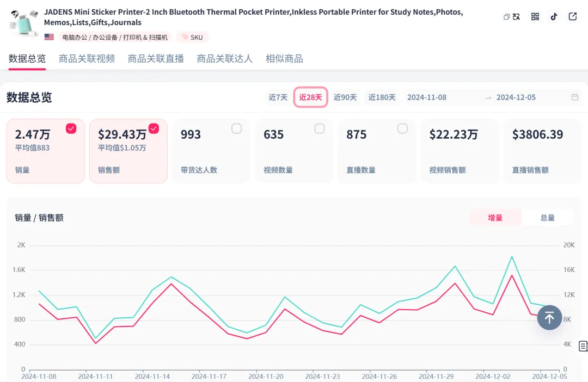
Task: Enable the 视频数量 checkbox
Action: [319, 128]
